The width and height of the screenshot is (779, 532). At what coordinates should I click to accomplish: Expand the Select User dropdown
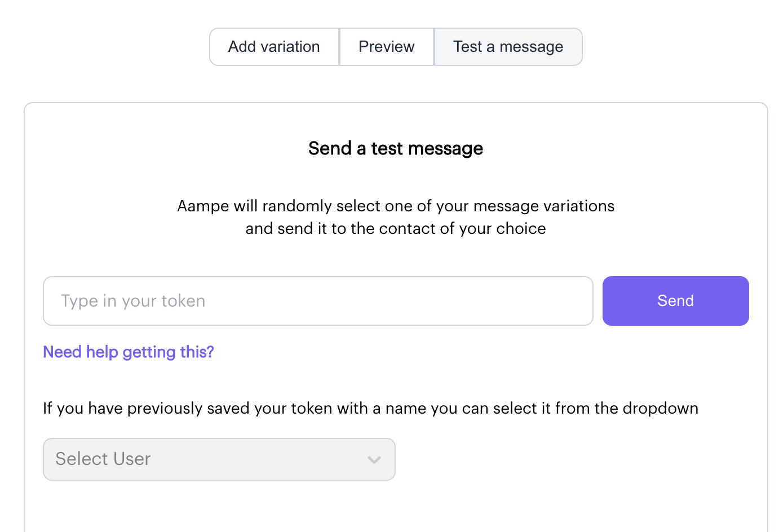click(219, 459)
